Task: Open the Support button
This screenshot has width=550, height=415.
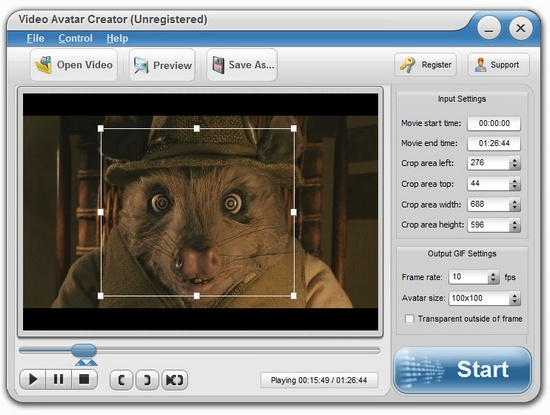Action: click(498, 65)
